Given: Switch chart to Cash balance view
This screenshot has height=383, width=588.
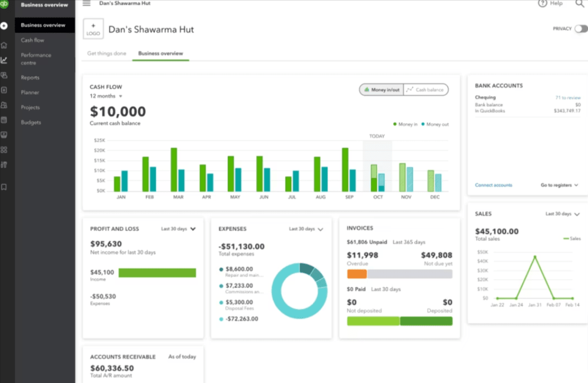Looking at the screenshot, I should tap(426, 90).
